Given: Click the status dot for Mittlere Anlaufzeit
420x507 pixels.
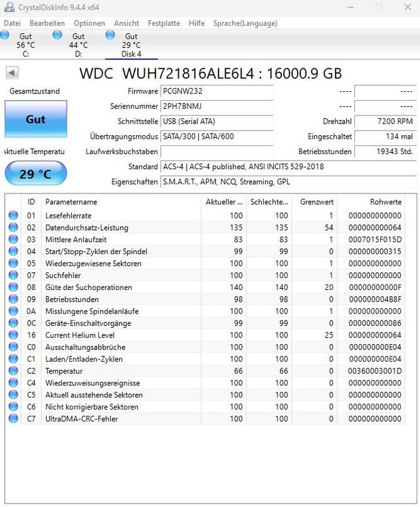Looking at the screenshot, I should [x=14, y=239].
